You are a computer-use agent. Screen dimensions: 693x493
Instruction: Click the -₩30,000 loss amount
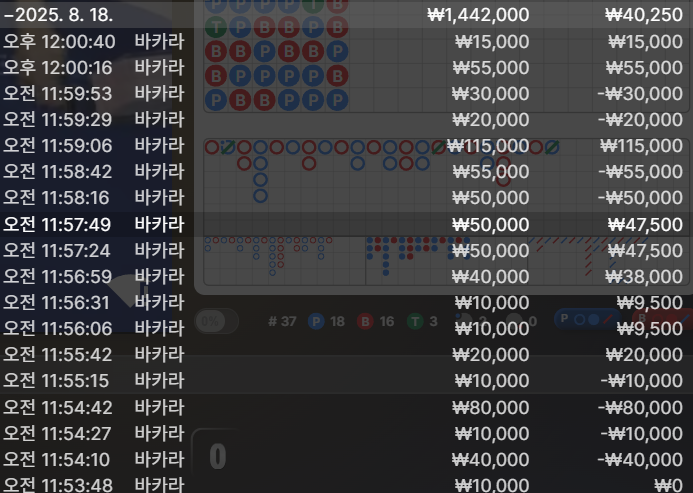pyautogui.click(x=640, y=94)
